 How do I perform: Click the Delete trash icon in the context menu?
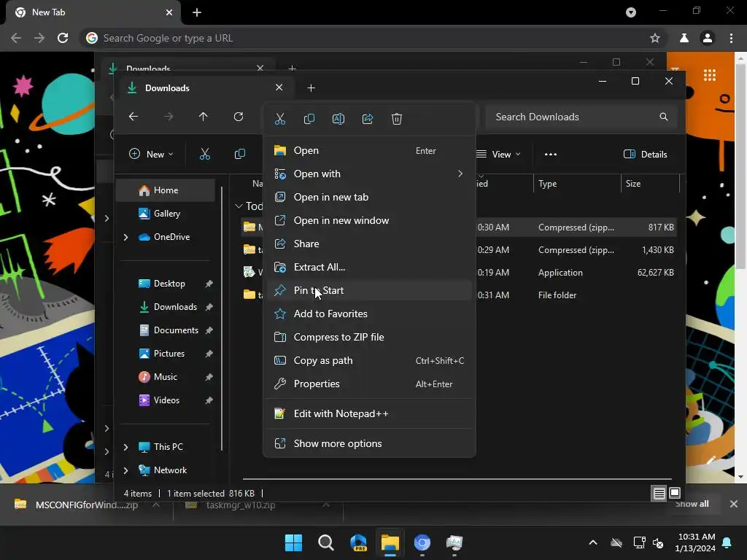click(x=396, y=119)
